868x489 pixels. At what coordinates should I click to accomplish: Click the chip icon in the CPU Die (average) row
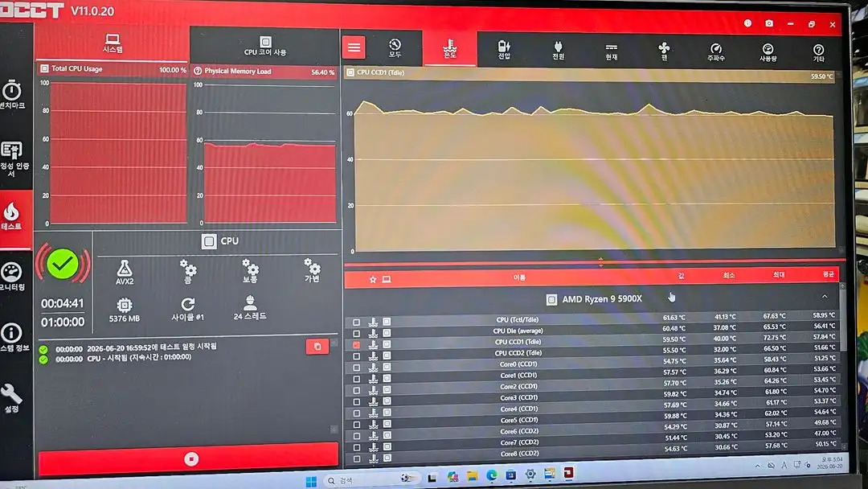click(x=387, y=333)
